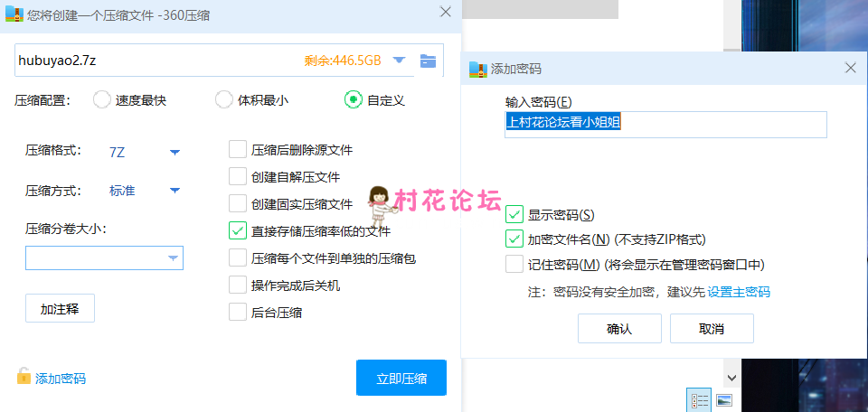
Task: Click the scrollbar down arrow behind dialog
Action: [x=731, y=378]
